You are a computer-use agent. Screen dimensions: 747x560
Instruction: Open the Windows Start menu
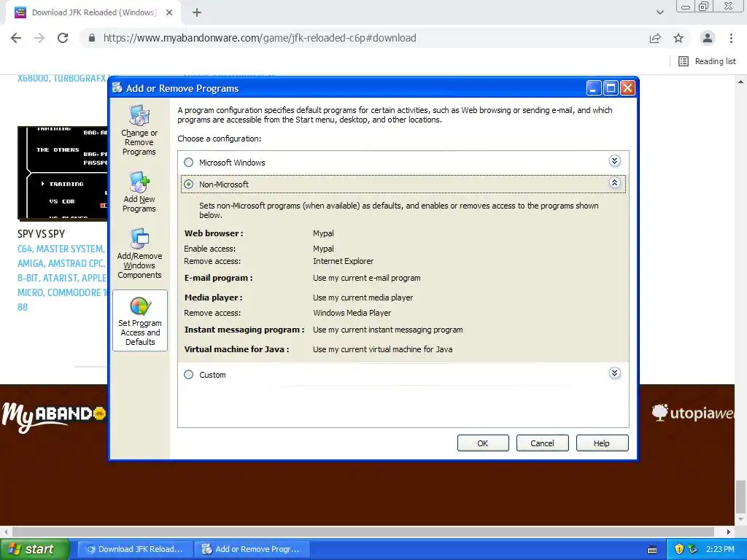(x=35, y=549)
